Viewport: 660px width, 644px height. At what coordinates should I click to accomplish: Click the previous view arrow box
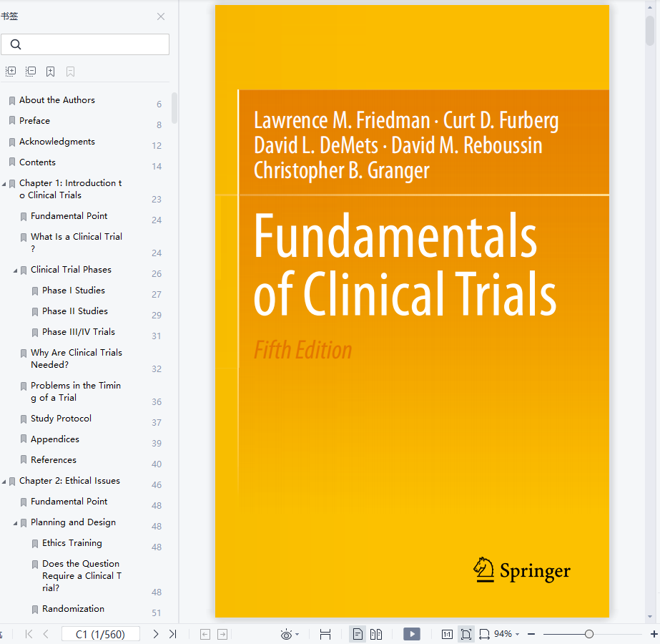tap(205, 634)
